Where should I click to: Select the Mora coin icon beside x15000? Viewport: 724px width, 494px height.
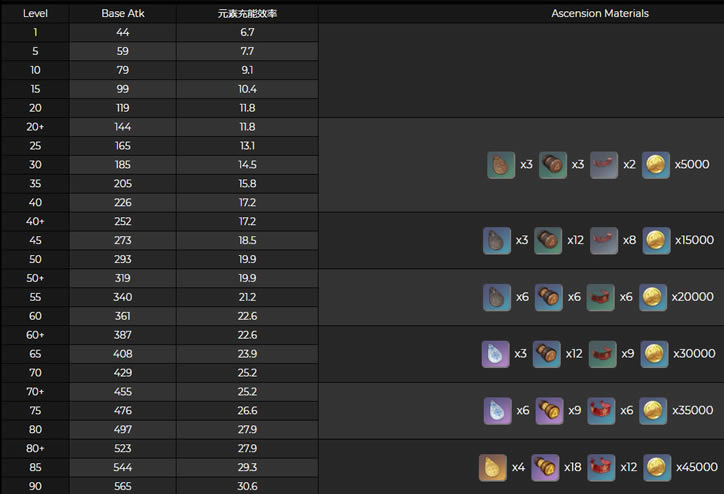coord(655,240)
